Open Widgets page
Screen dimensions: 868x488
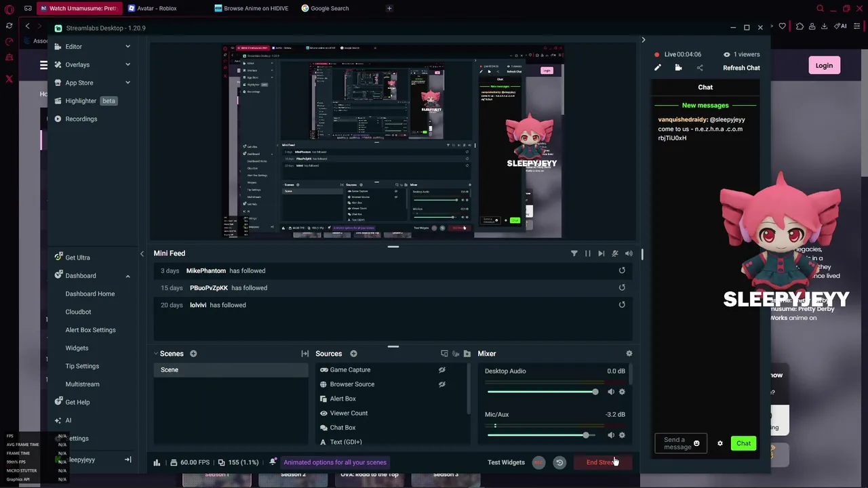click(77, 348)
